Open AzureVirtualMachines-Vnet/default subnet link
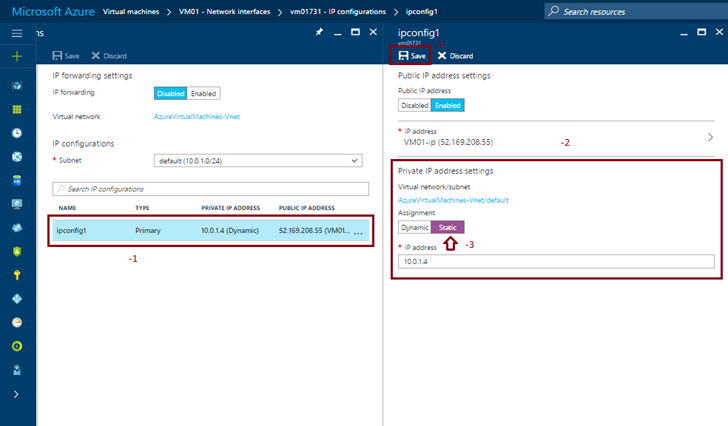728x426 pixels. [453, 200]
